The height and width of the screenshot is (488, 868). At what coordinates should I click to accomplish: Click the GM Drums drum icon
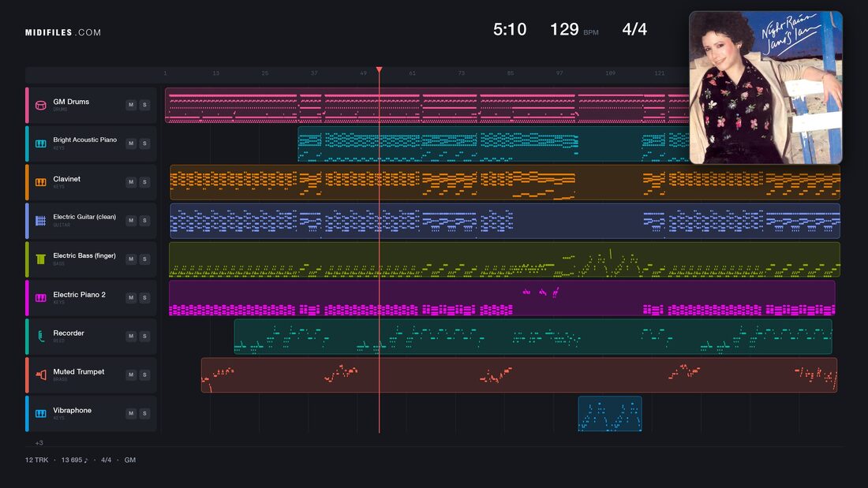(40, 105)
